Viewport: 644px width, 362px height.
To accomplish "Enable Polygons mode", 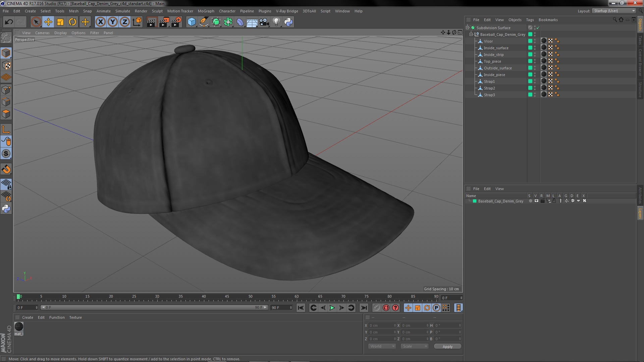I will click(6, 114).
